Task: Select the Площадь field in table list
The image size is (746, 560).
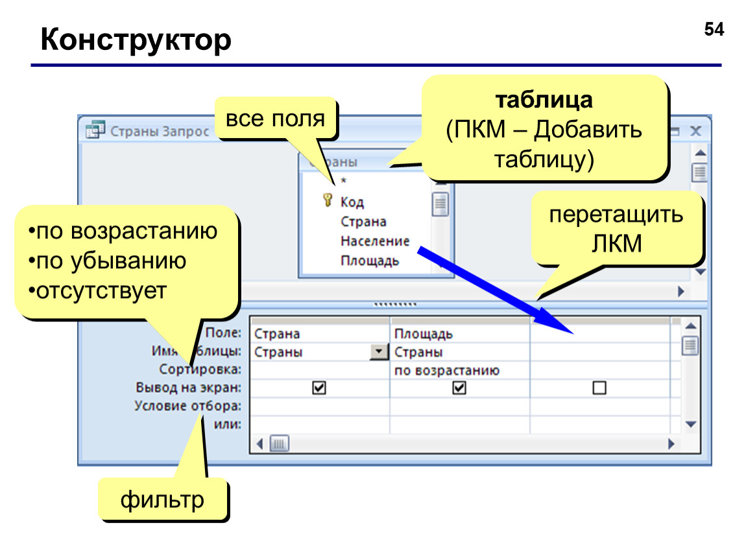Action: (x=370, y=261)
